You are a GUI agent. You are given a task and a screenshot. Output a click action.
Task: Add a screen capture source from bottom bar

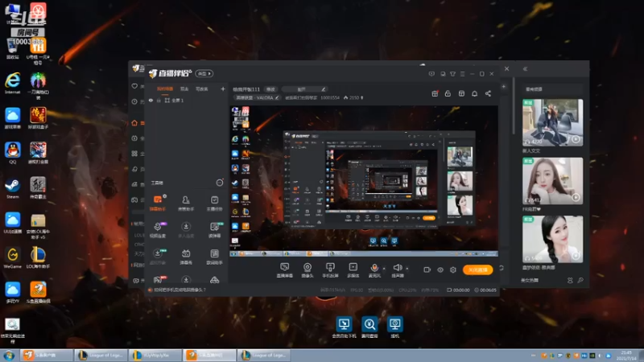pos(285,270)
